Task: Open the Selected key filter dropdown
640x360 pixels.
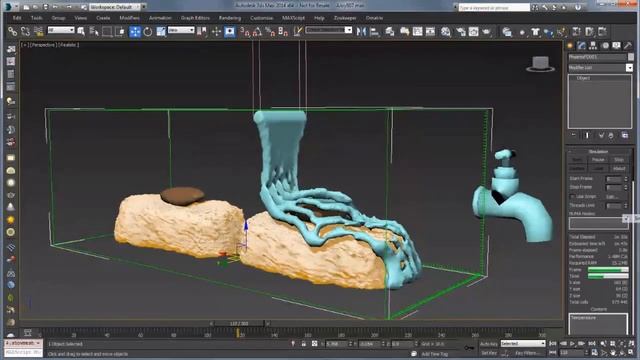Action: (x=523, y=344)
